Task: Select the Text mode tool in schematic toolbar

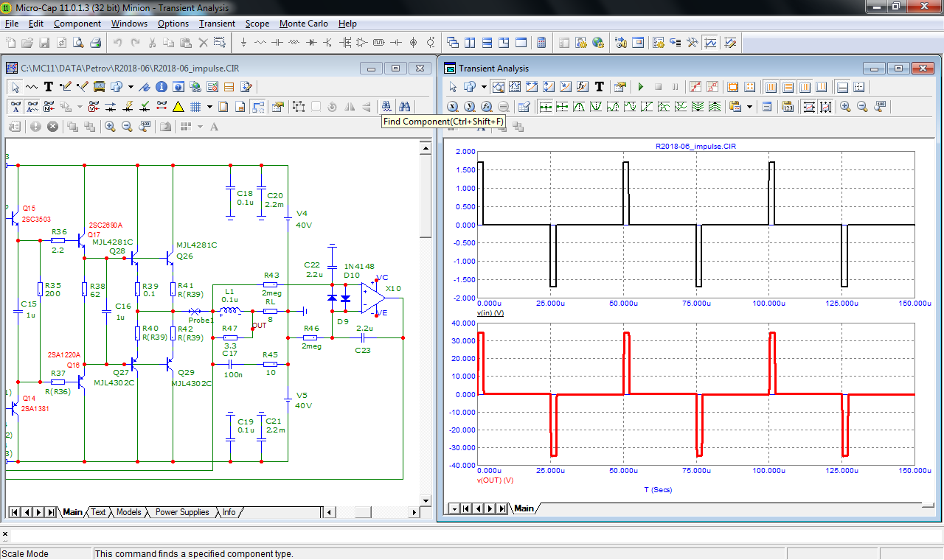Action: 49,87
